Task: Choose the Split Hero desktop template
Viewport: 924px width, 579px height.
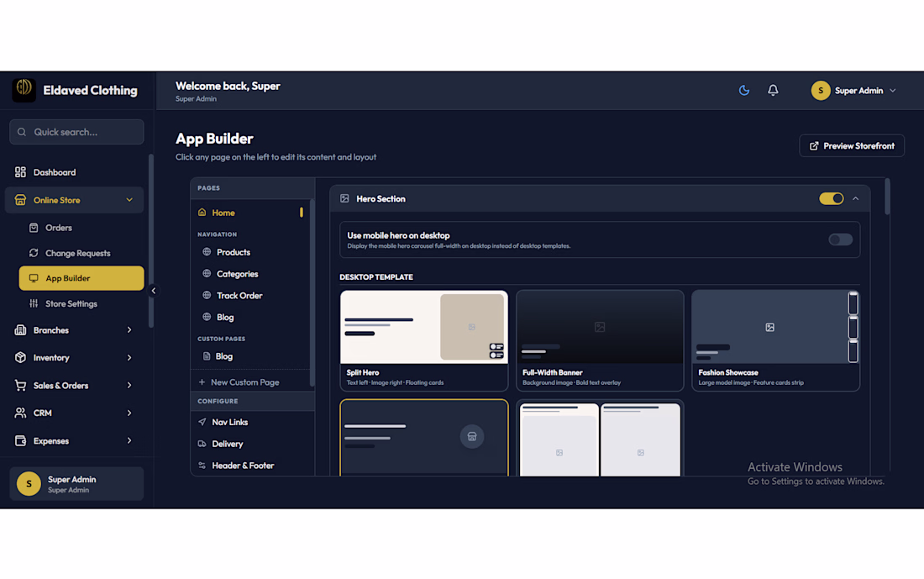Action: click(423, 340)
